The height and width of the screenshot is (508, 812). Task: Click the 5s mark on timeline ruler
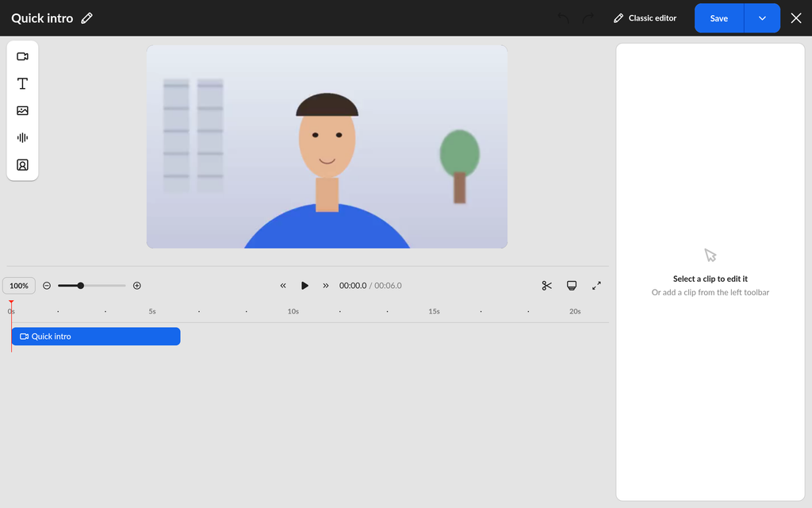tap(152, 311)
